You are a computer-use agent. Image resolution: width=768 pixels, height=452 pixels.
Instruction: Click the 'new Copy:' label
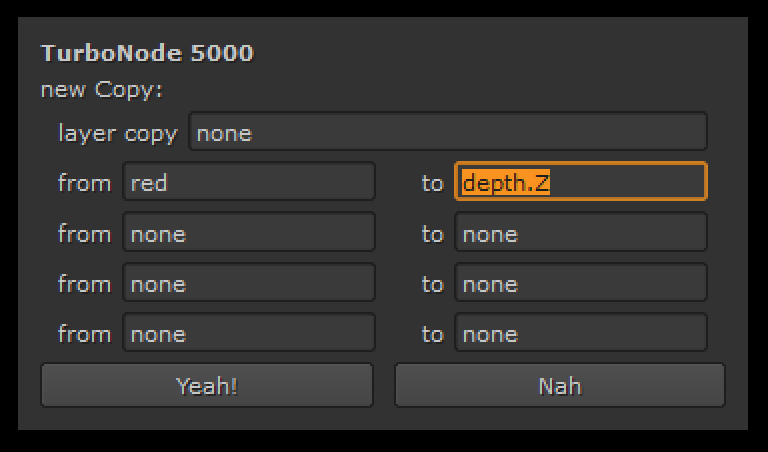(x=101, y=90)
